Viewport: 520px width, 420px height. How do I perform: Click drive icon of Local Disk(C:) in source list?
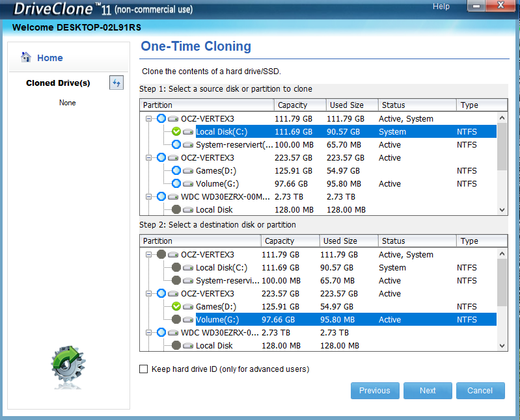pos(188,132)
